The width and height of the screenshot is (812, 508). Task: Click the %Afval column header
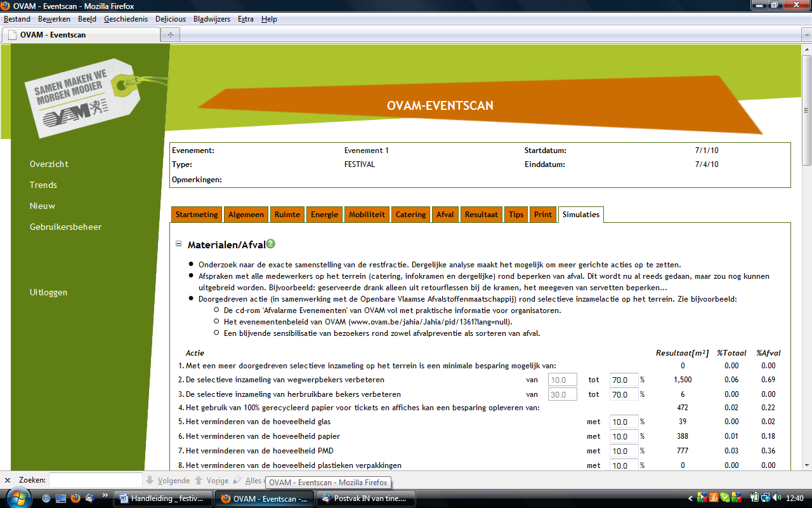click(768, 353)
